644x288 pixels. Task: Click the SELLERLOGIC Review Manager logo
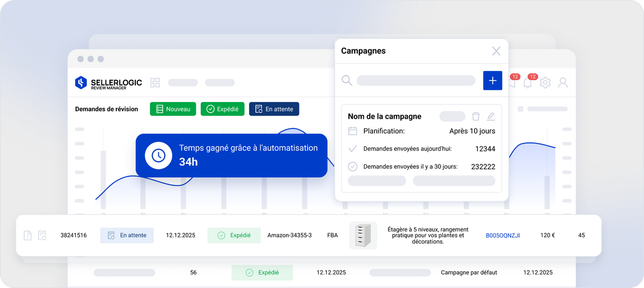(108, 83)
